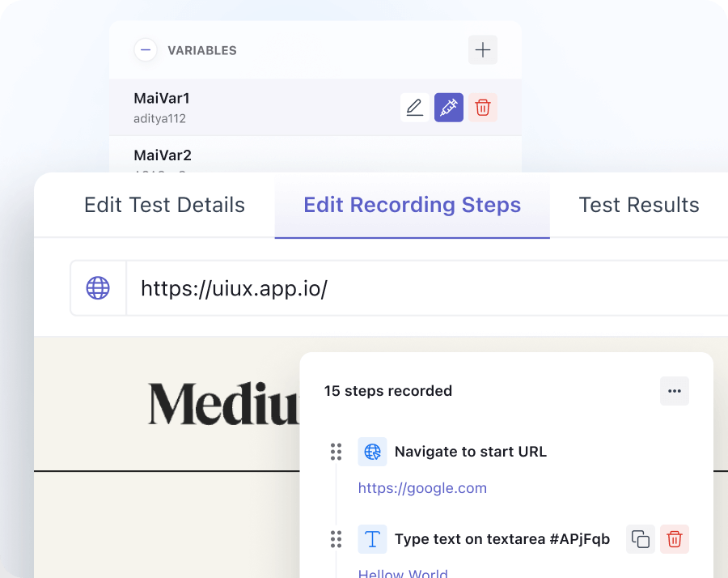Open the https://google.com link

point(422,488)
